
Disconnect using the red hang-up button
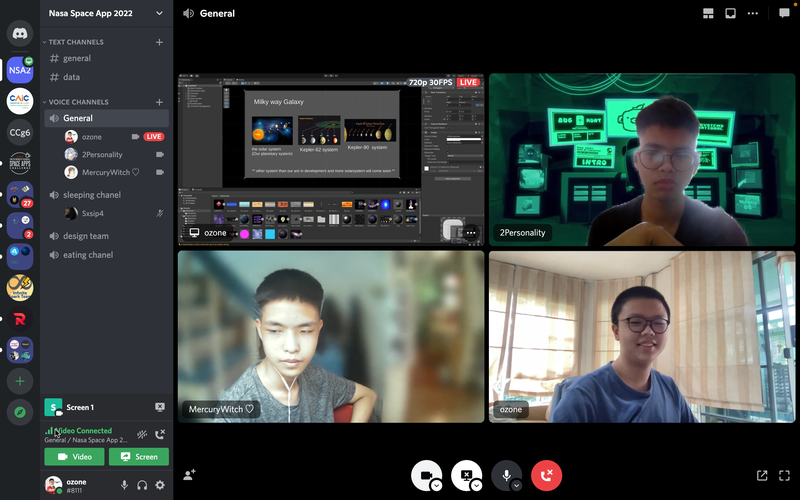[546, 475]
